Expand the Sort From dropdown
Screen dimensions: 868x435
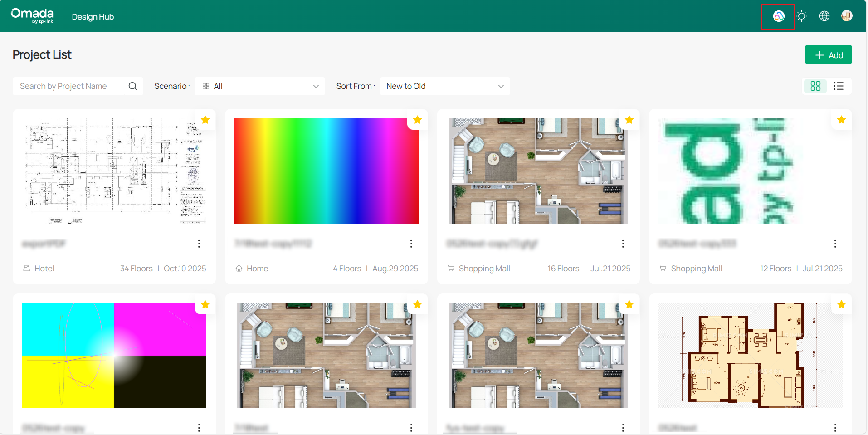444,86
